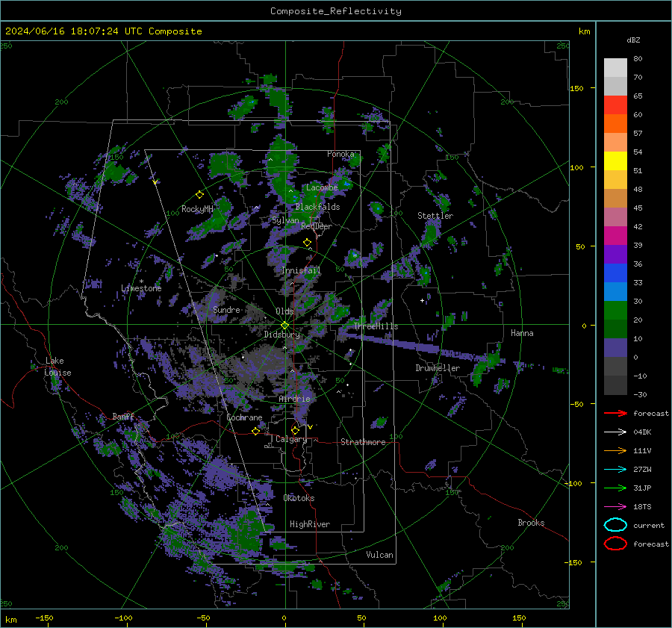Click the Brooks city label
The image size is (672, 628).
(x=531, y=523)
